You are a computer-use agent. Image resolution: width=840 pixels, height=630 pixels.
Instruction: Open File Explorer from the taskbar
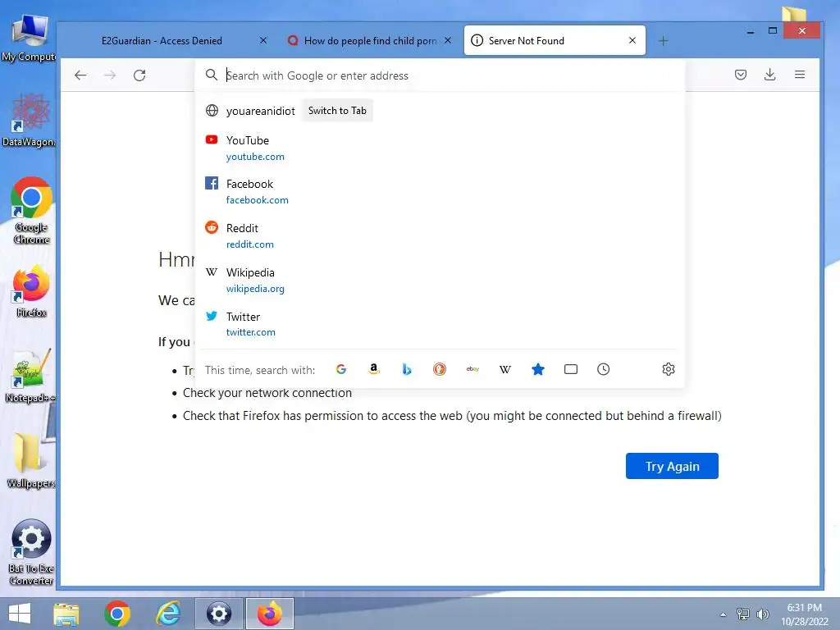pyautogui.click(x=66, y=614)
